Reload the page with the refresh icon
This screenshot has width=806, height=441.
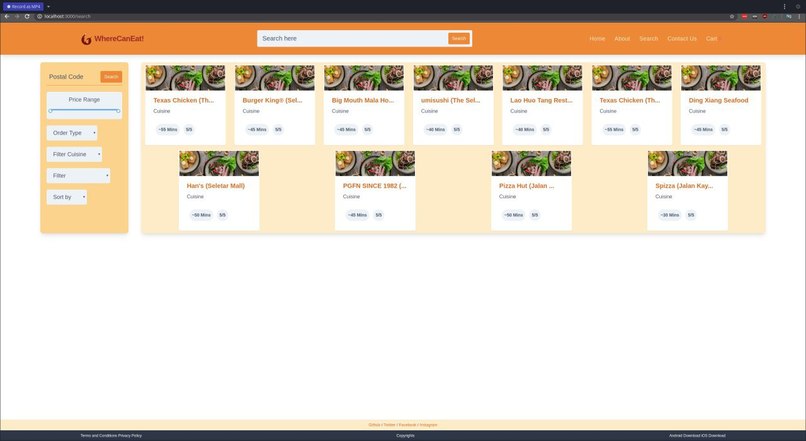tap(27, 16)
